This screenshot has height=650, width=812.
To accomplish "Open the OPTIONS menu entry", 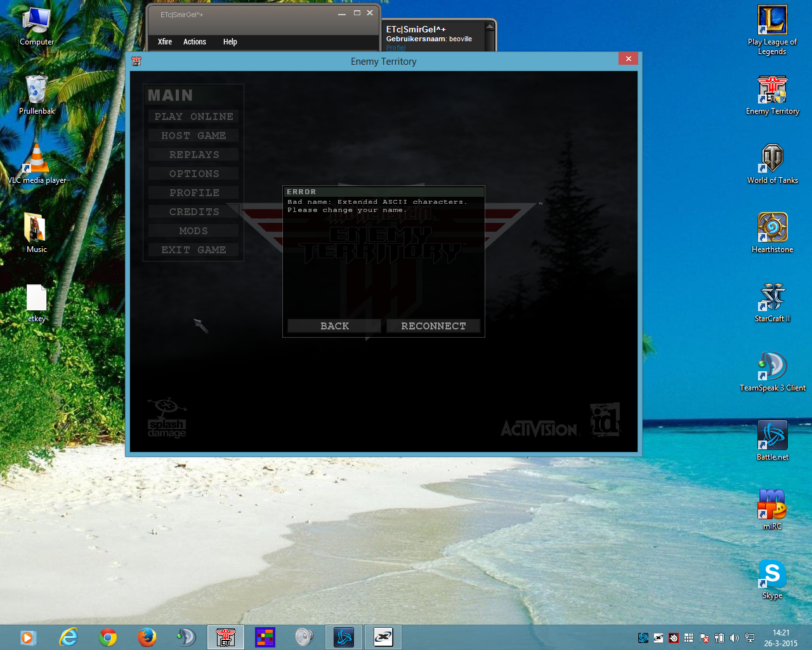I will coord(193,174).
